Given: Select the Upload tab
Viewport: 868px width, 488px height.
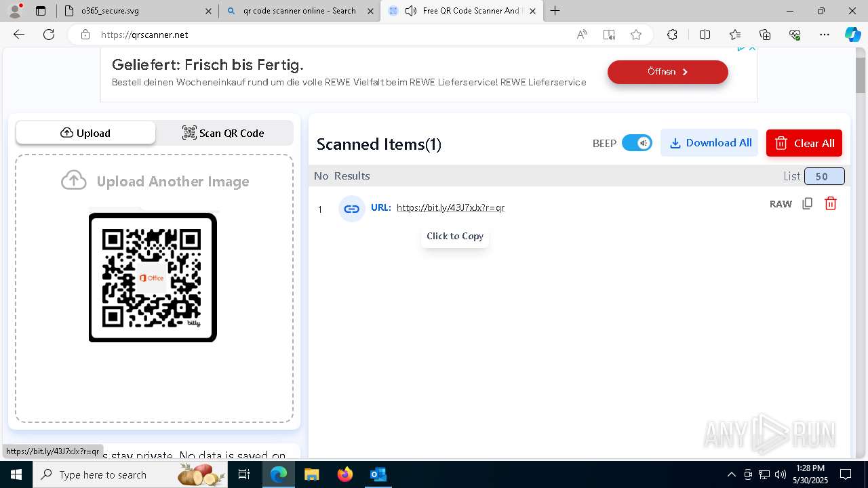Looking at the screenshot, I should 85,133.
